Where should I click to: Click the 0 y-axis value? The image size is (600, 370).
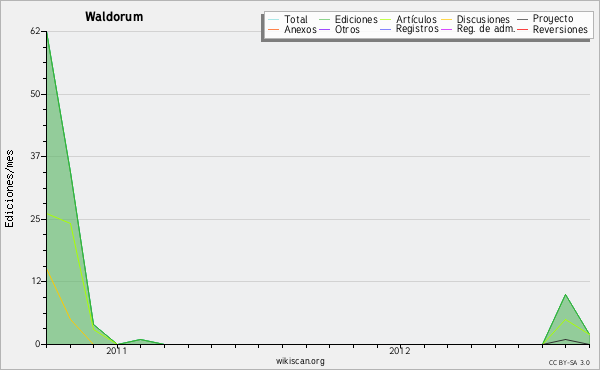[38, 344]
